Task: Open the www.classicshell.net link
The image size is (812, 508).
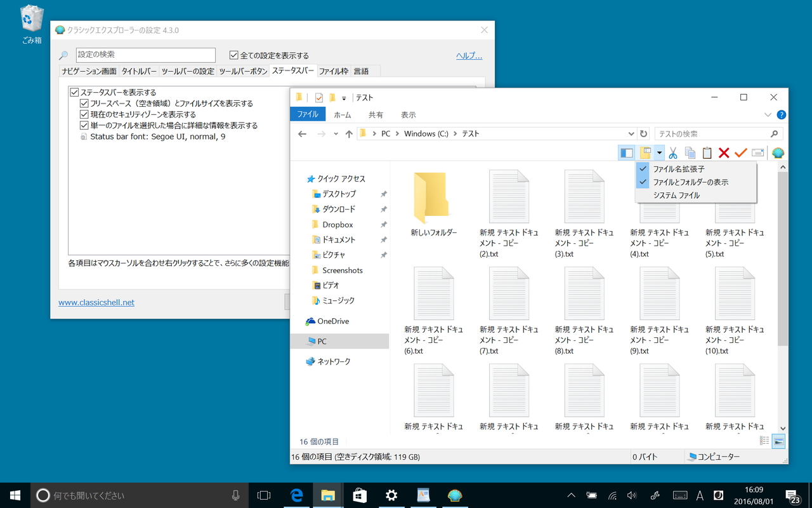Action: point(96,302)
